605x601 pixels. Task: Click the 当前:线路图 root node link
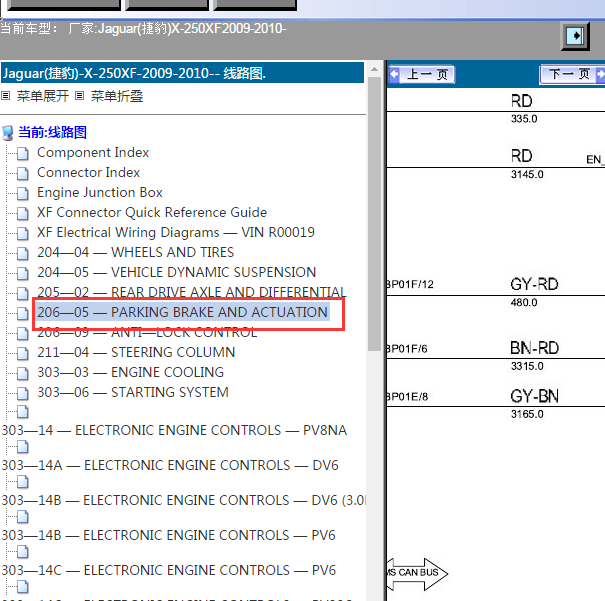(52, 132)
